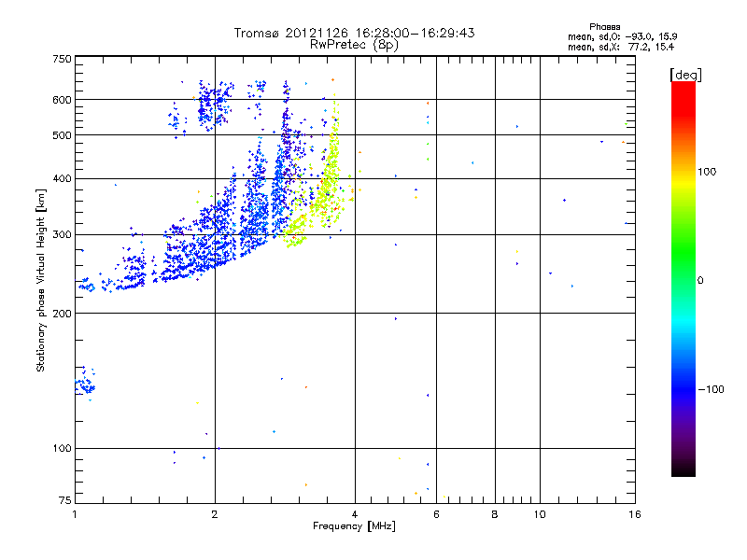Click the y-axis "300" tick label

tap(62, 234)
